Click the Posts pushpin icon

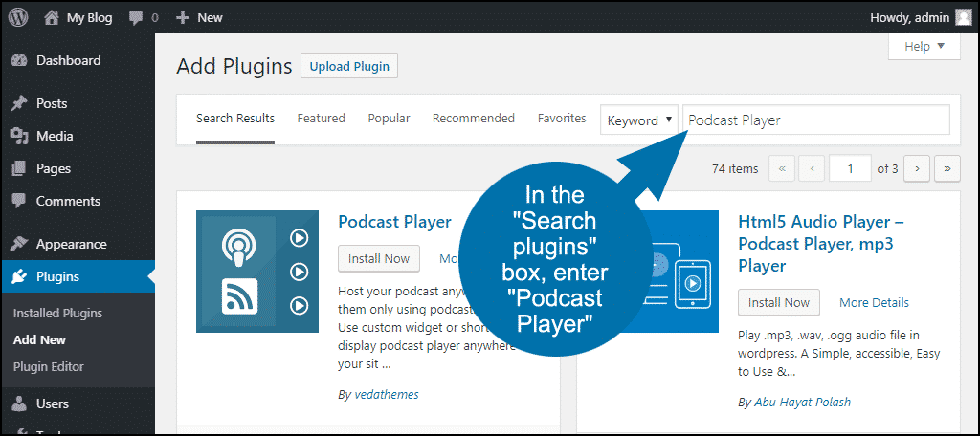click(20, 103)
